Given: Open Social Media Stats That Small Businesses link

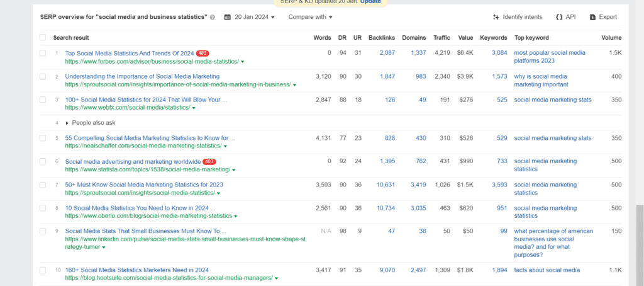Looking at the screenshot, I should (x=145, y=231).
